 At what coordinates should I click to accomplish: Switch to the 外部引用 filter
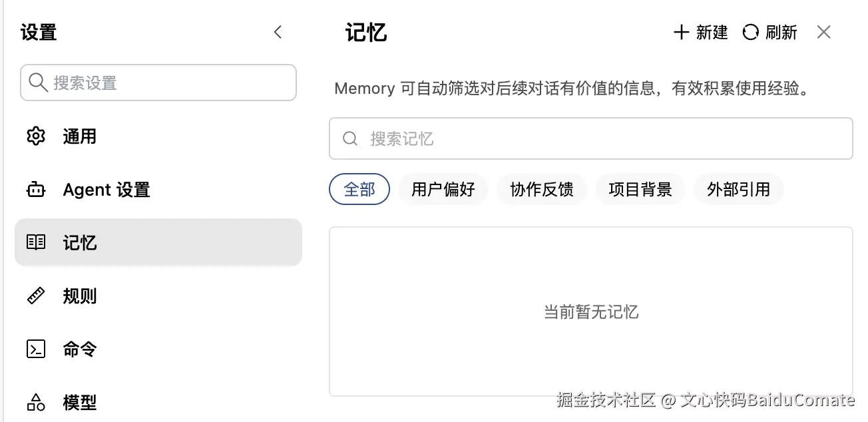(x=739, y=190)
